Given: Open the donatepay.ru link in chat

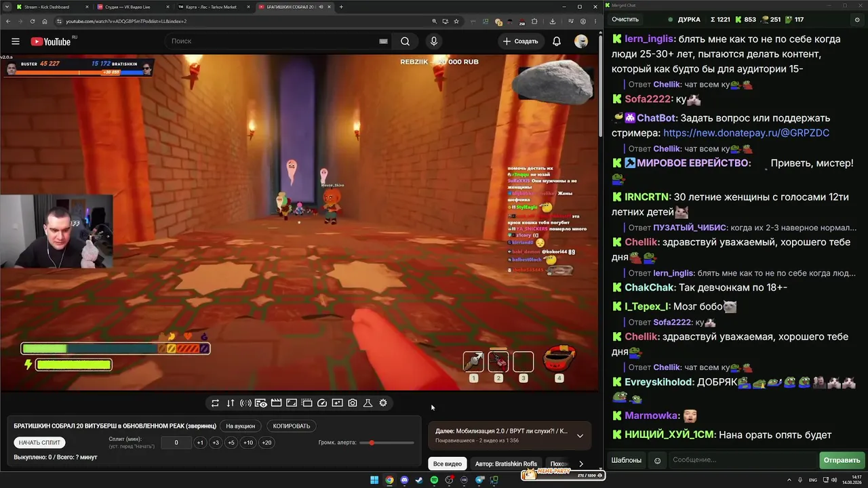Looking at the screenshot, I should click(746, 133).
